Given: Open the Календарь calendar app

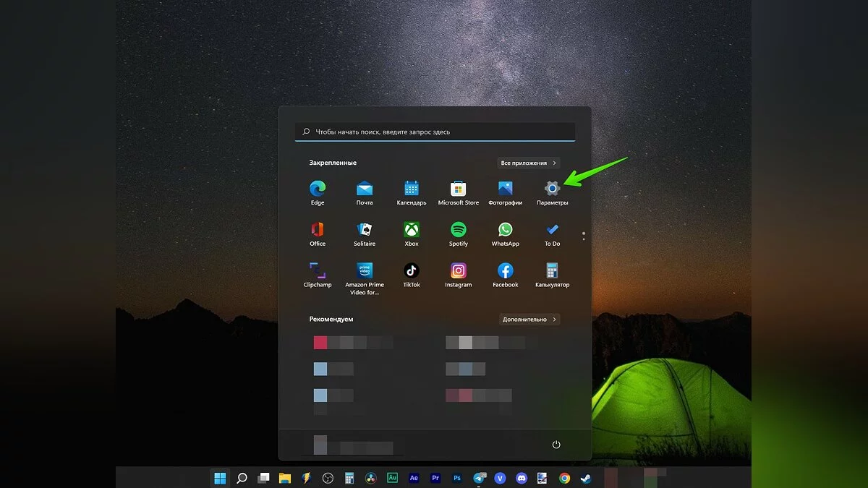Looking at the screenshot, I should click(412, 189).
